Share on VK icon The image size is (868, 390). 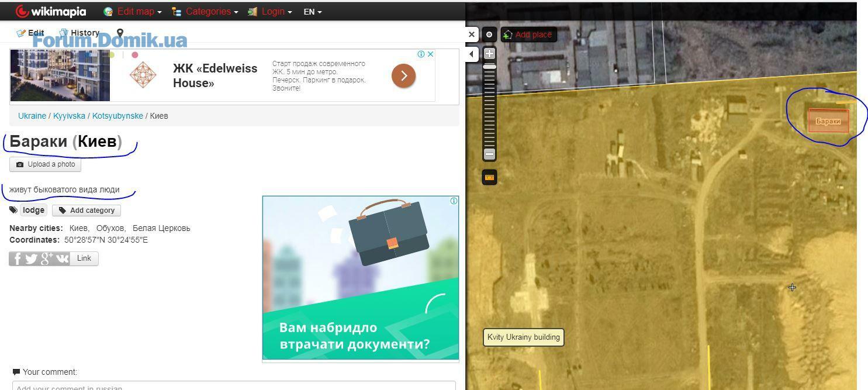point(62,258)
